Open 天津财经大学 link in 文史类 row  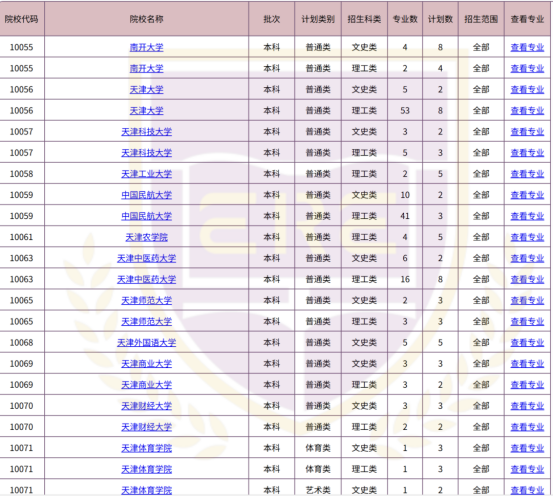pos(146,406)
